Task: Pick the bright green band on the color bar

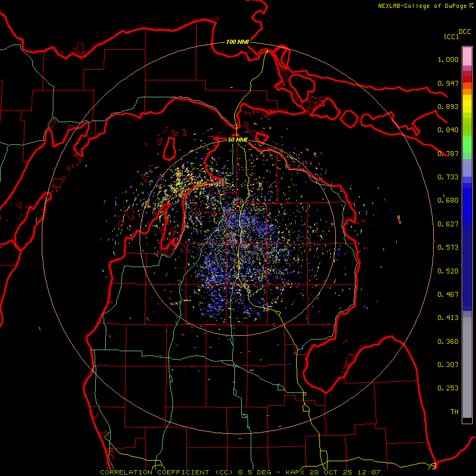Action: tap(467, 144)
